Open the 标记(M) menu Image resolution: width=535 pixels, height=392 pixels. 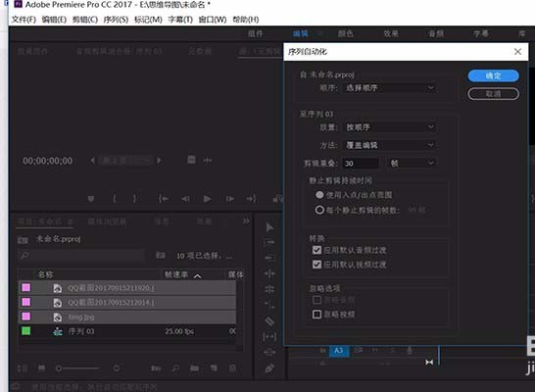click(x=148, y=20)
